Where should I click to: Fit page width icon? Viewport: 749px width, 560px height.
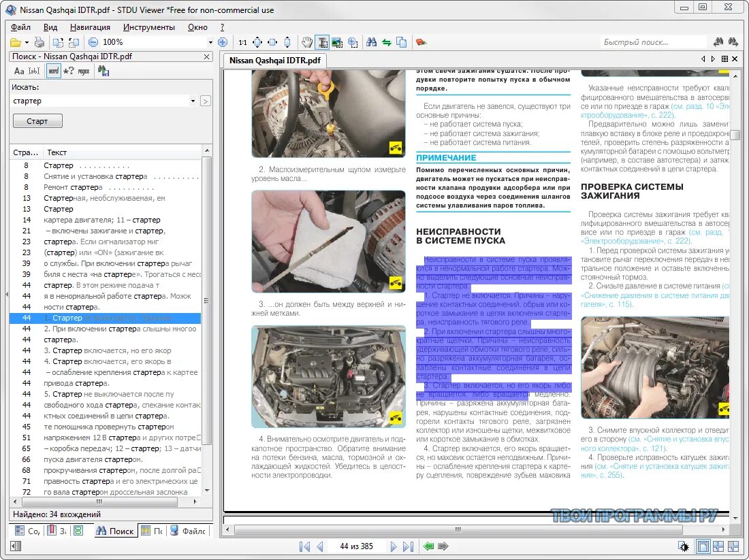tap(272, 42)
